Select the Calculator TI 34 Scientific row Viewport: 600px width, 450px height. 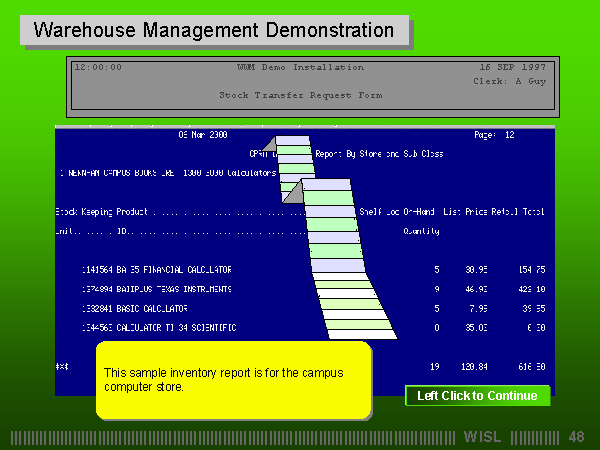pyautogui.click(x=159, y=327)
